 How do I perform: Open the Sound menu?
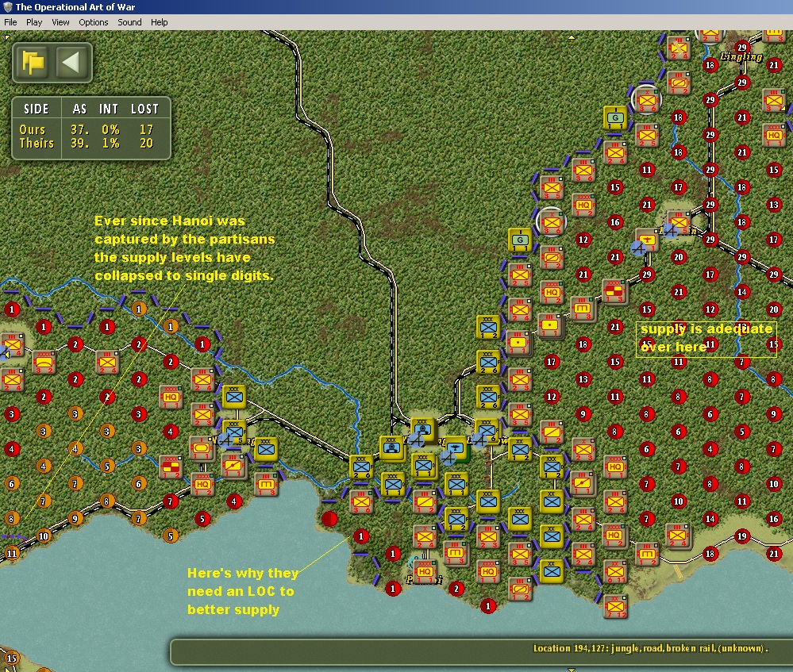point(129,22)
